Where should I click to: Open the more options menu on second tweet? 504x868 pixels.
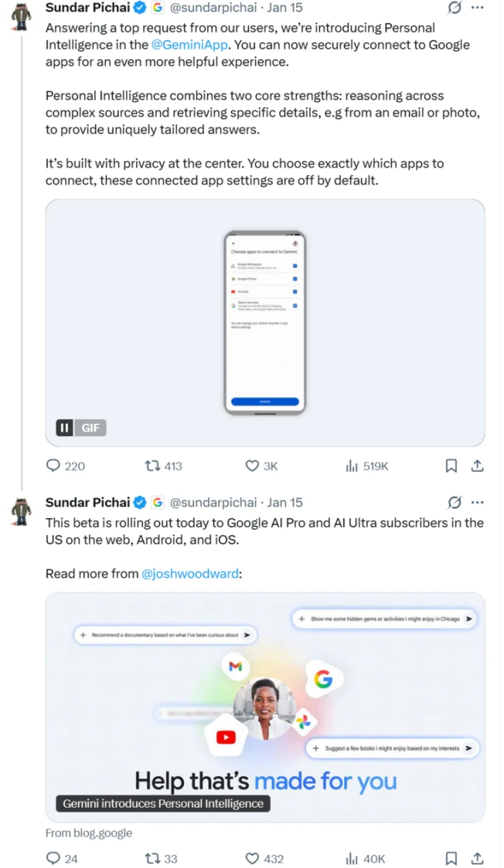pos(478,502)
